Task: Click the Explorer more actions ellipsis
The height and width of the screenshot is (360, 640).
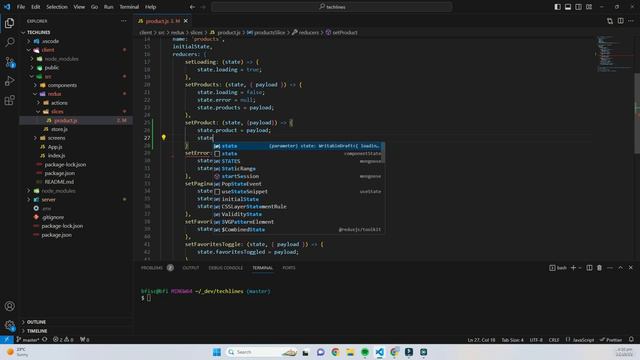Action: (x=123, y=21)
